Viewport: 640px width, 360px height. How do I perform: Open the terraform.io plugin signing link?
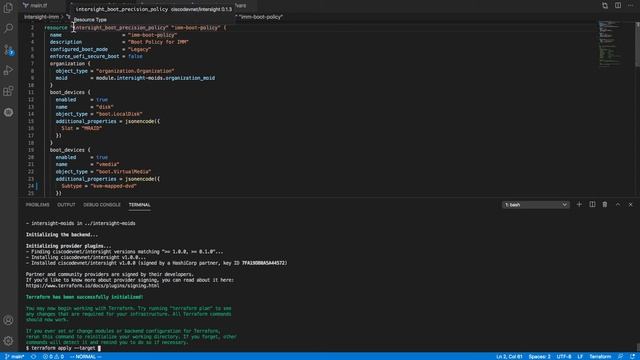pyautogui.click(x=93, y=286)
